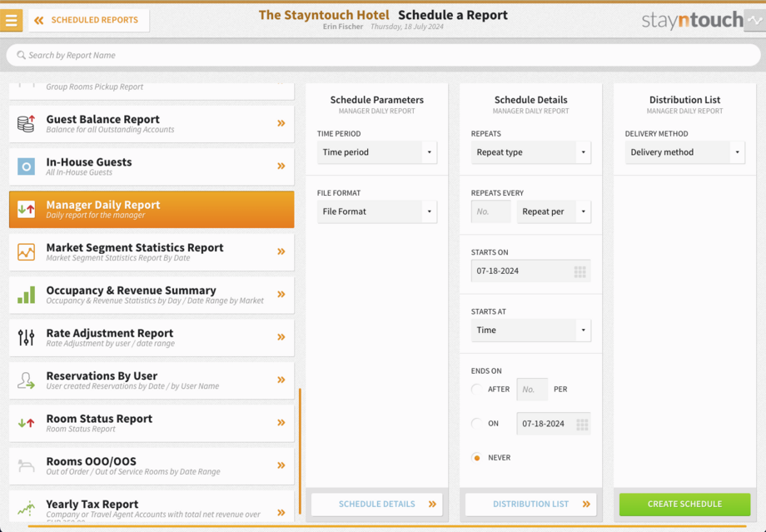The height and width of the screenshot is (532, 766).
Task: Open the File Format dropdown
Action: tap(376, 211)
